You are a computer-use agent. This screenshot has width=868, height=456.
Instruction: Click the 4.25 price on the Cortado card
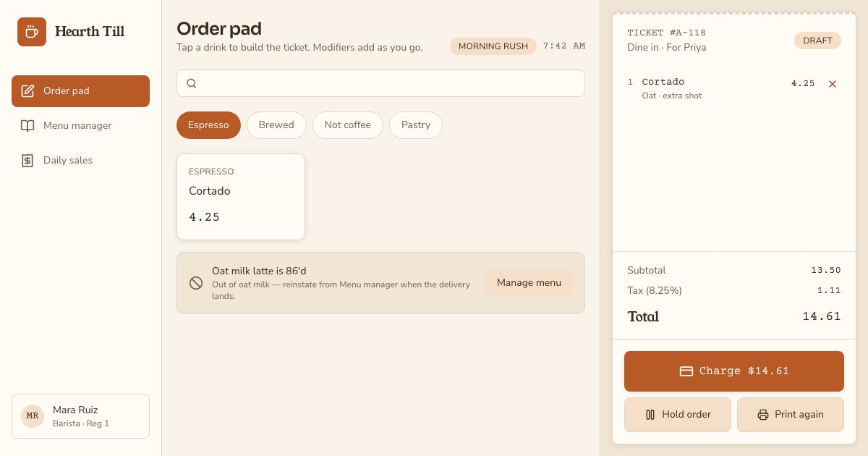[205, 217]
